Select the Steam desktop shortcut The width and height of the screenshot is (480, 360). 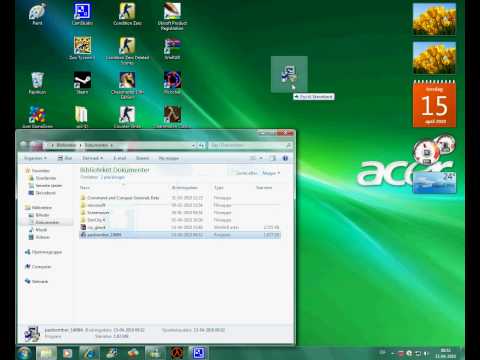click(x=82, y=83)
